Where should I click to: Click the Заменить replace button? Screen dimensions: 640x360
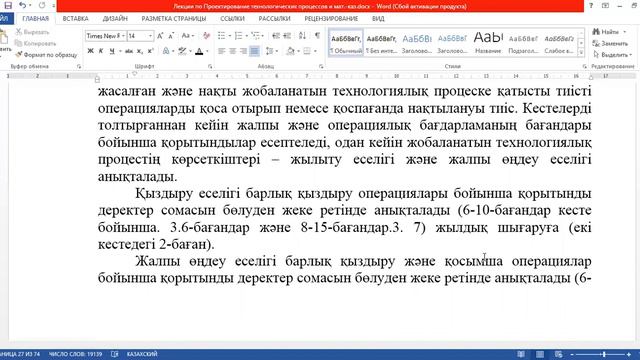pos(611,43)
